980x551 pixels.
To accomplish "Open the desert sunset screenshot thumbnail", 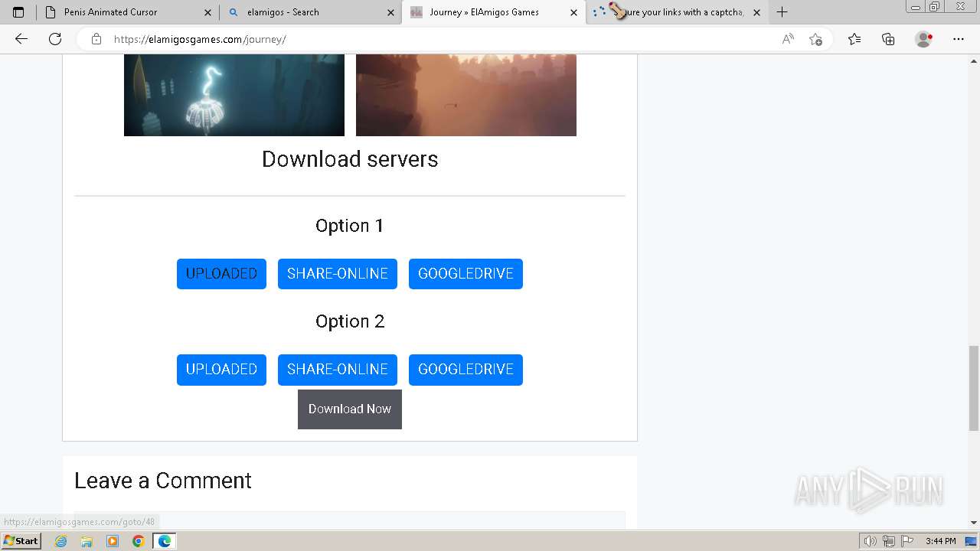I will tap(466, 95).
